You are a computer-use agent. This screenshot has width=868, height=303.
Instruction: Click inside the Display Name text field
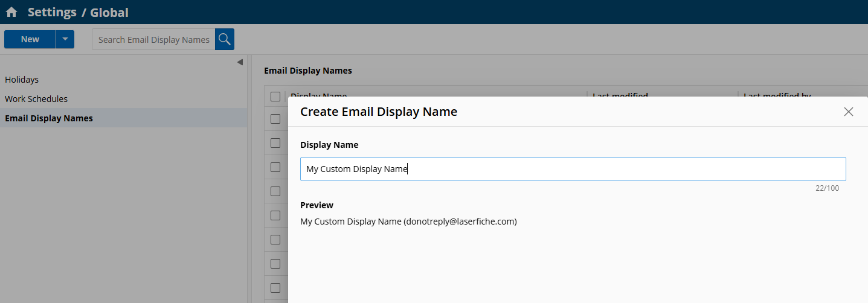point(573,169)
